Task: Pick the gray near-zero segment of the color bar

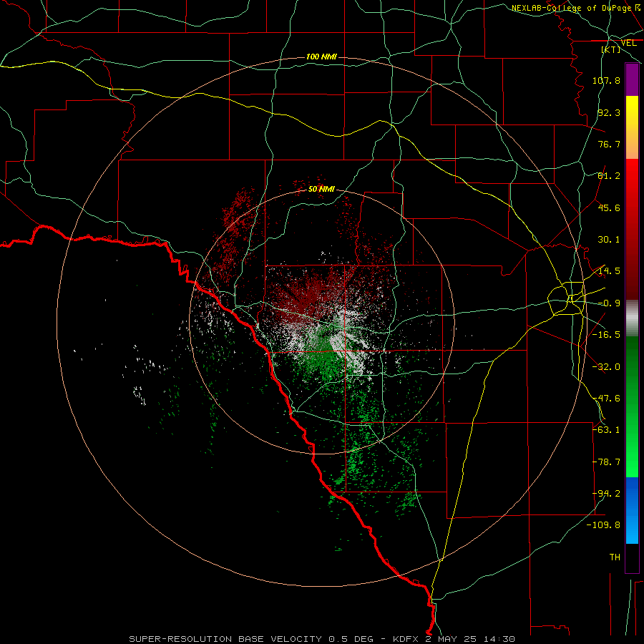Action: pyautogui.click(x=632, y=318)
